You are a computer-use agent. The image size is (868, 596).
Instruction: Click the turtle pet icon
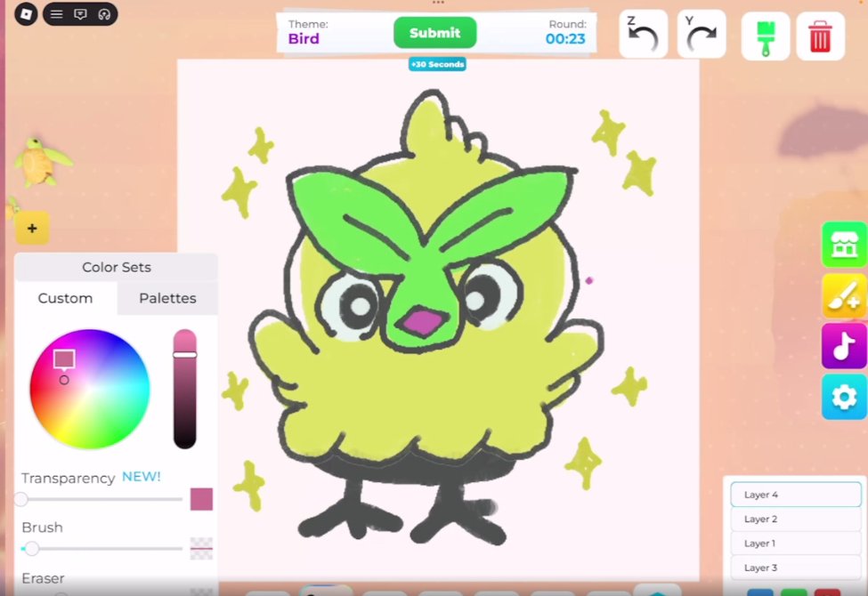42,161
